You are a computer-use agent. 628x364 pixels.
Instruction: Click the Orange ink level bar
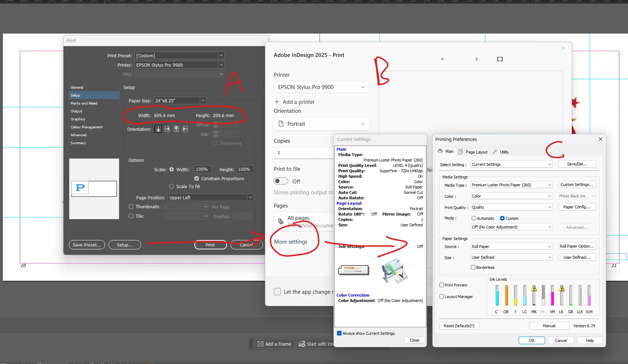pyautogui.click(x=506, y=296)
